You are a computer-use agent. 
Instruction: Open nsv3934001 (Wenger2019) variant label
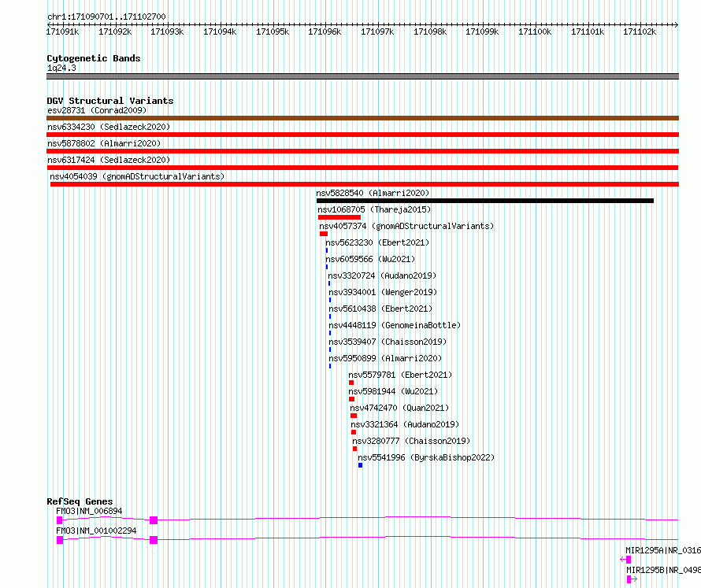coord(383,292)
